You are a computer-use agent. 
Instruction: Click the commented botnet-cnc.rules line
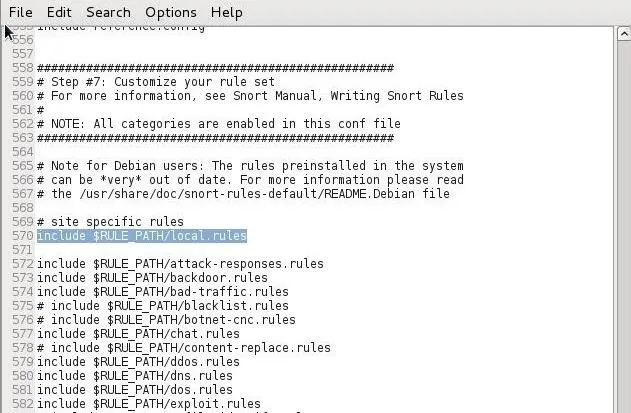[166, 320]
